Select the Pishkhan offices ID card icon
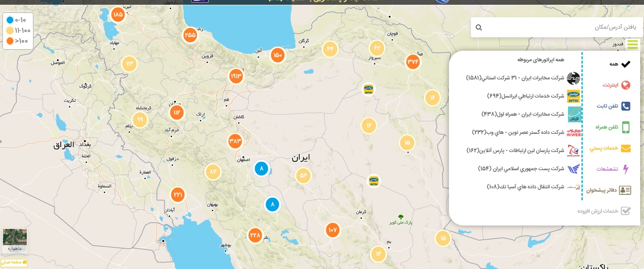The image size is (644, 269). pyautogui.click(x=625, y=190)
